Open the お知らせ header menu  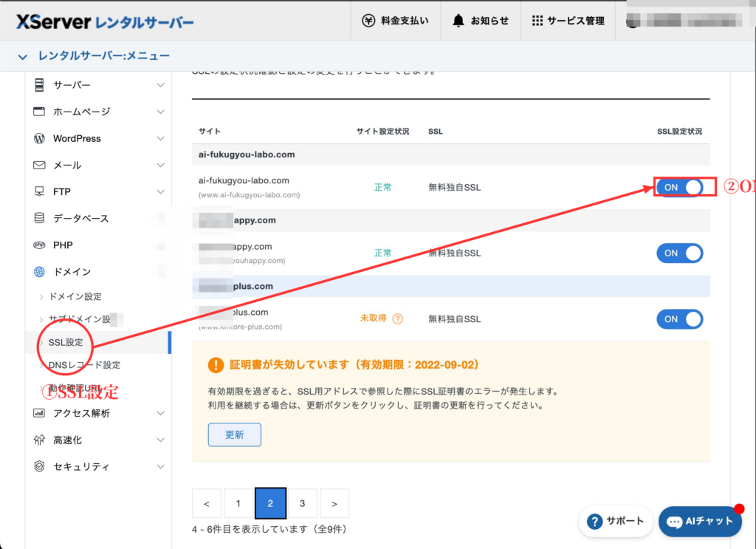pos(481,21)
